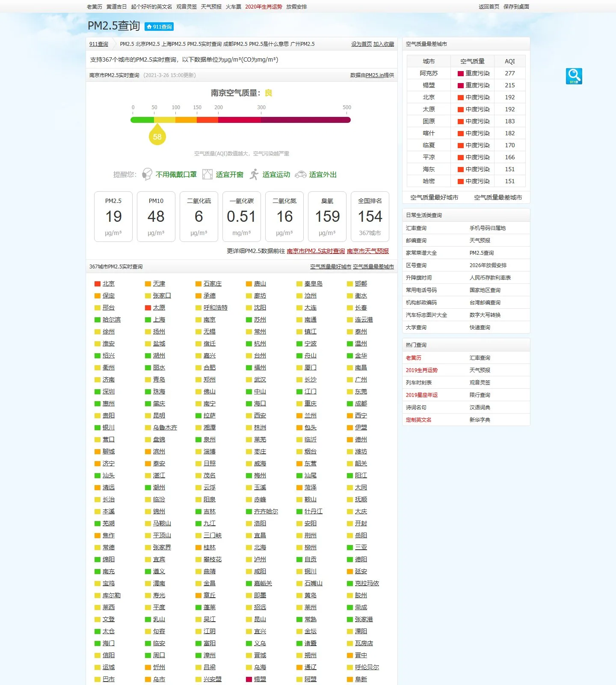Click the running exercise reminder icon

coord(255,174)
